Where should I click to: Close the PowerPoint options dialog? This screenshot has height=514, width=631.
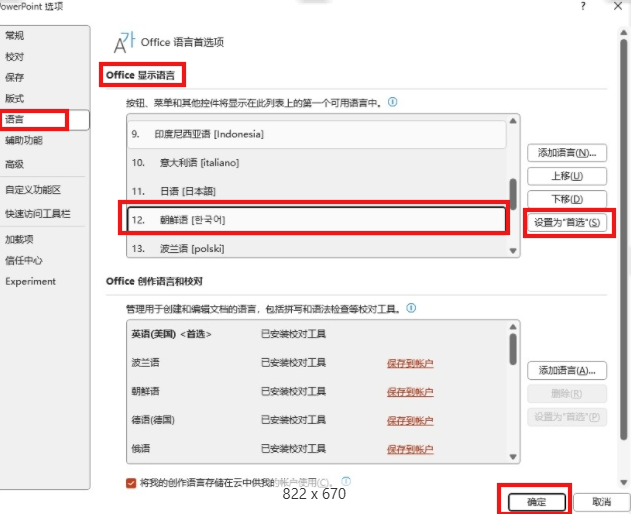point(618,6)
